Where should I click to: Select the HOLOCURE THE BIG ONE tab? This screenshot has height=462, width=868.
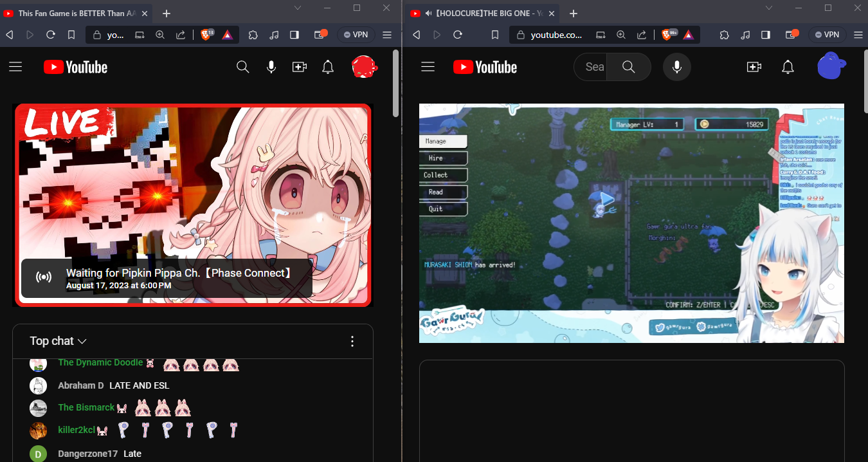click(x=482, y=13)
